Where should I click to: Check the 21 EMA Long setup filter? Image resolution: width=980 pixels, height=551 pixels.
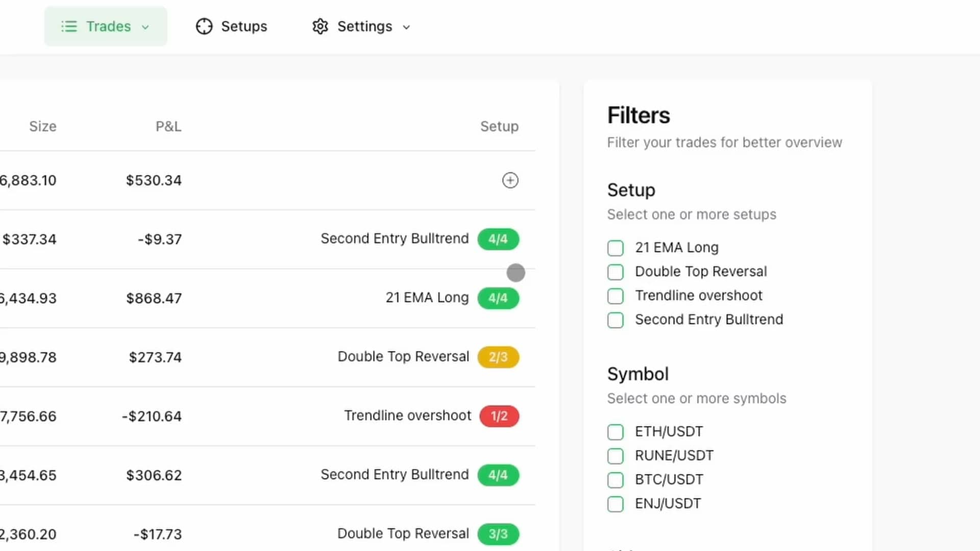[x=616, y=248]
